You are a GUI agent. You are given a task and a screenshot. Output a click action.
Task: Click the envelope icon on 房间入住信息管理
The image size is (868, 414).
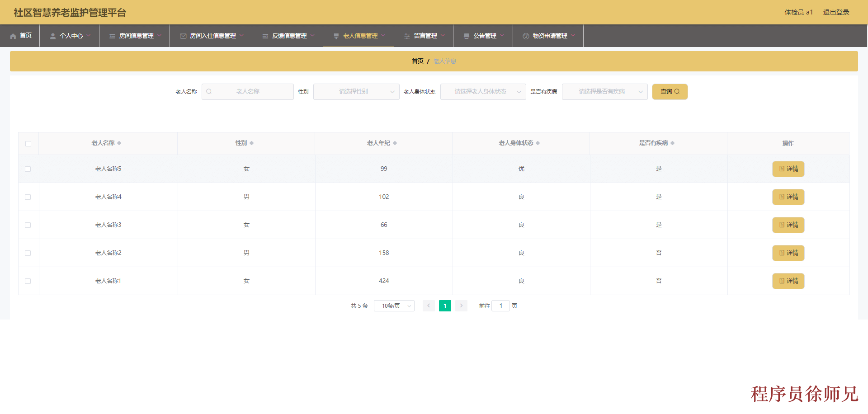[183, 36]
